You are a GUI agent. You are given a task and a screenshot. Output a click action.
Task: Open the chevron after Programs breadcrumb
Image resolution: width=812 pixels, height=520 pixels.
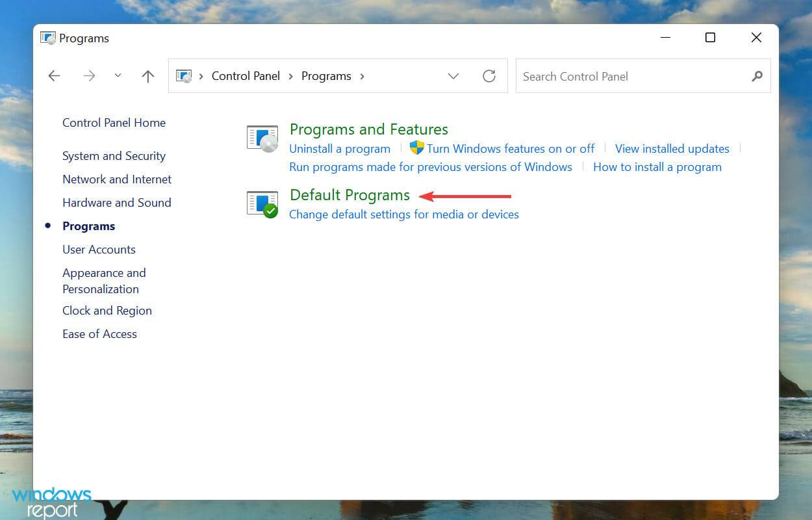[x=362, y=76]
